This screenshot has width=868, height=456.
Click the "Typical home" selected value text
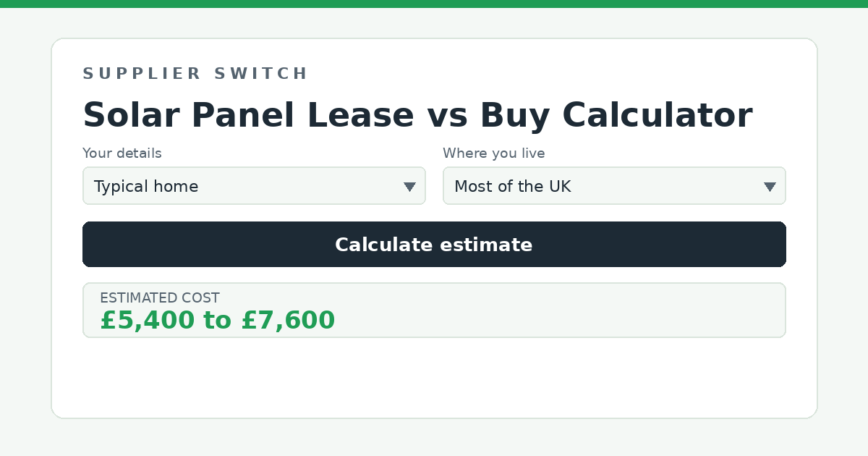click(x=146, y=187)
